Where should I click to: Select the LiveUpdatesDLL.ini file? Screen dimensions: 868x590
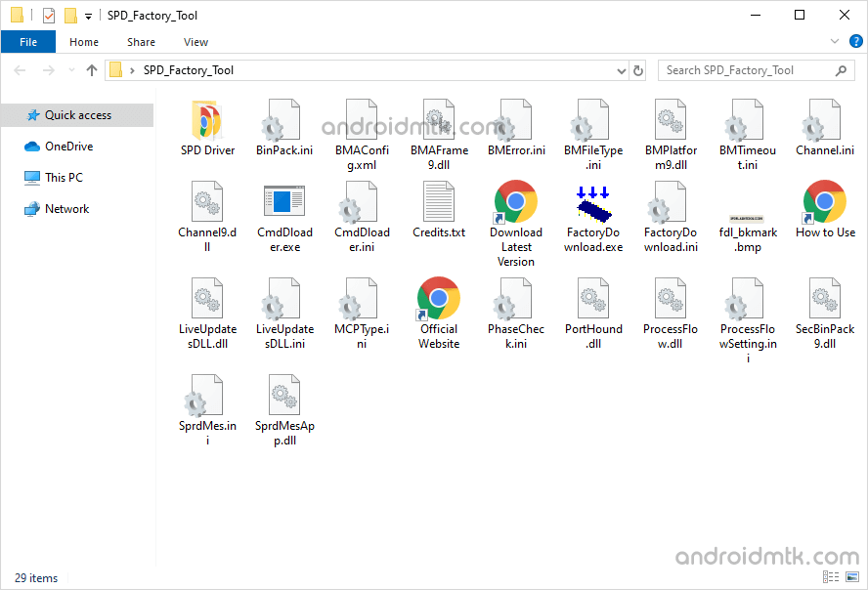[284, 314]
